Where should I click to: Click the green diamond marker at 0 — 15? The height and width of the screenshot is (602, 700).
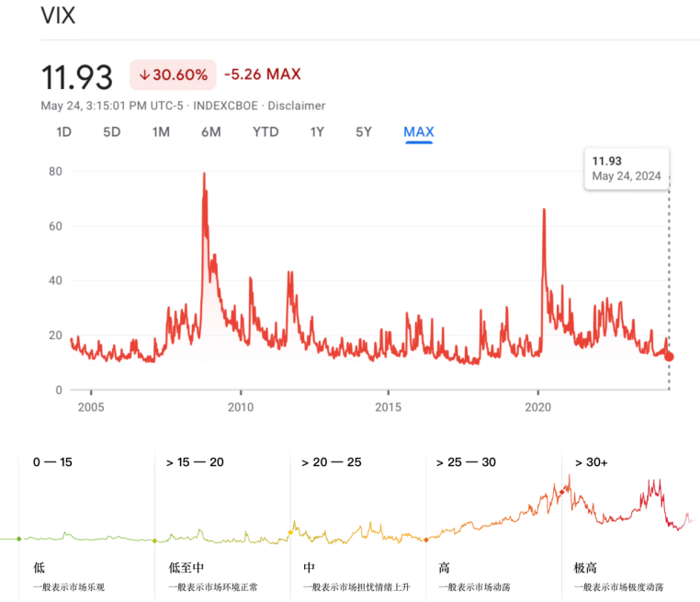point(18,539)
